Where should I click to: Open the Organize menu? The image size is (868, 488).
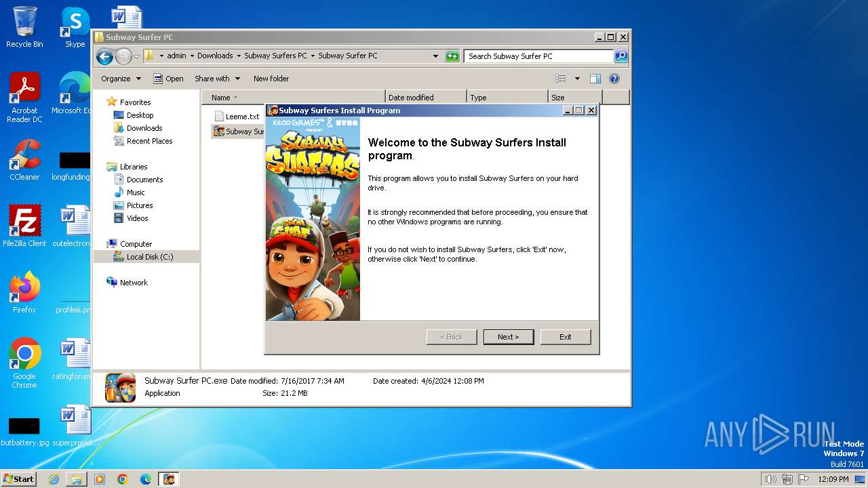click(x=121, y=79)
